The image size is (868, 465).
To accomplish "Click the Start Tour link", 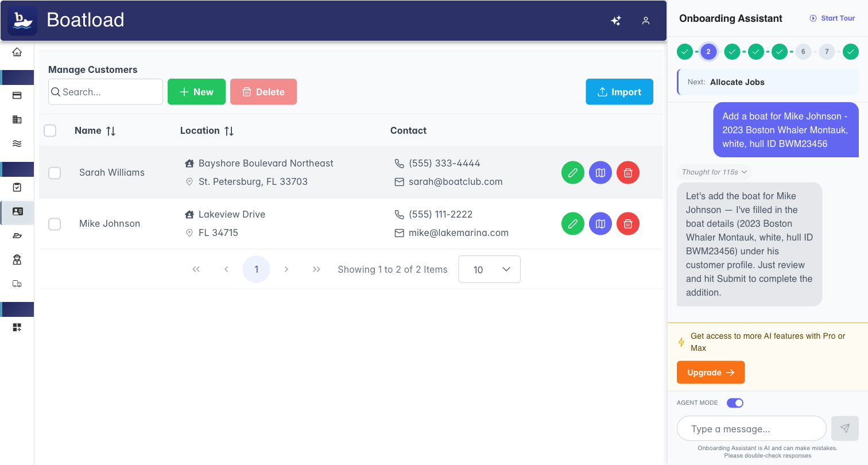I will (832, 18).
